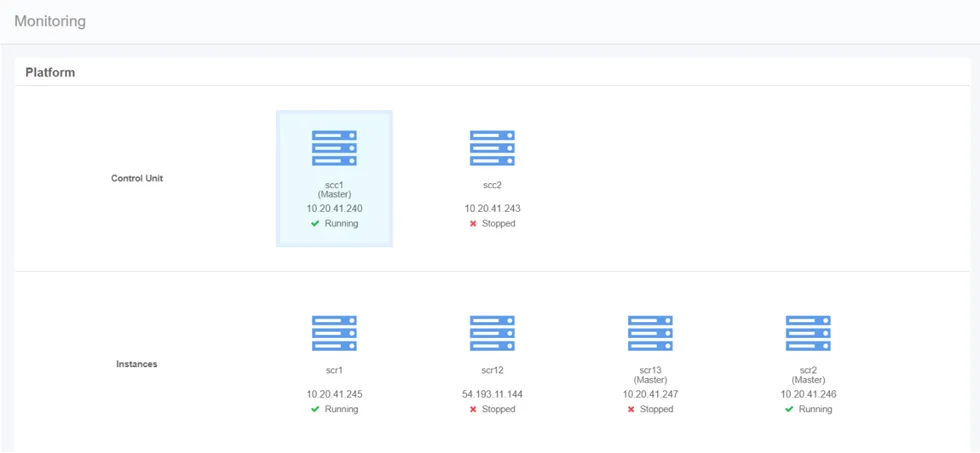Select IP address 10.20.41.246
980x453 pixels.
(808, 394)
